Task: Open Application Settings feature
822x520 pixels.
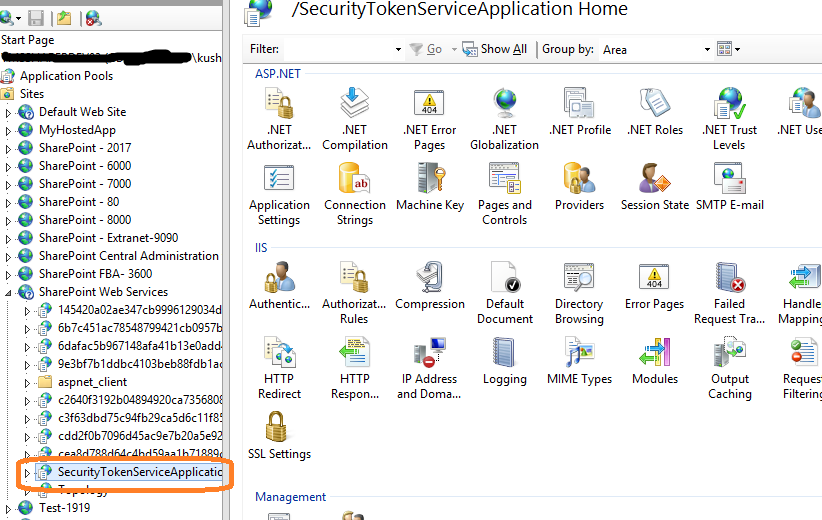Action: pyautogui.click(x=279, y=194)
